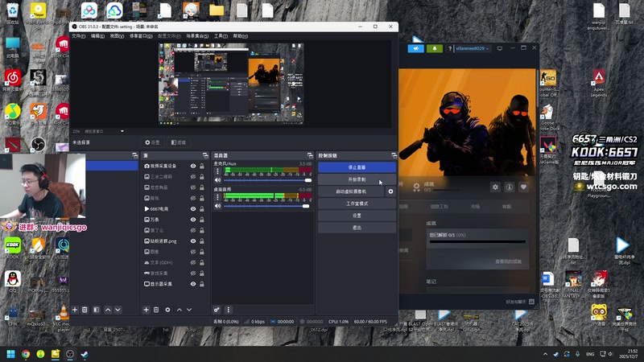644x362 pixels.
Task: Float the scenes dock with its pop-out icon
Action: pyautogui.click(x=134, y=155)
